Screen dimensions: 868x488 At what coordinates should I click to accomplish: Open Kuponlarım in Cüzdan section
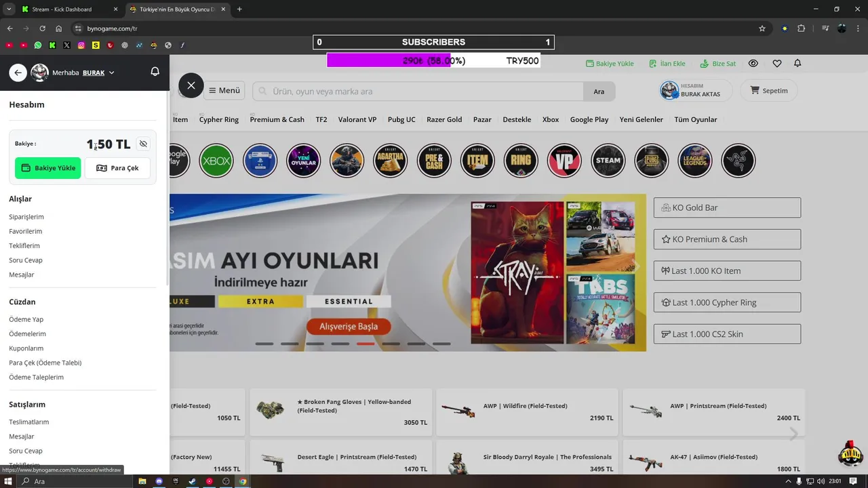pos(26,348)
